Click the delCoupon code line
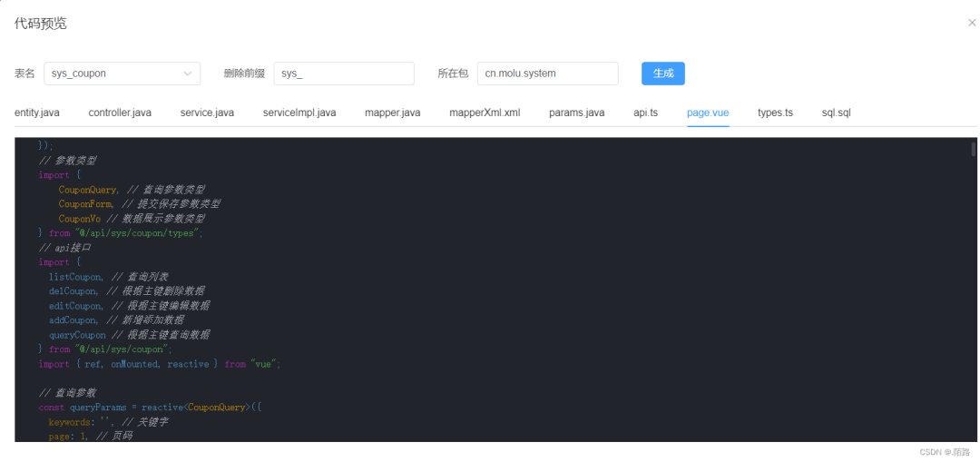Screen dimensions: 980x462 [x=126, y=291]
